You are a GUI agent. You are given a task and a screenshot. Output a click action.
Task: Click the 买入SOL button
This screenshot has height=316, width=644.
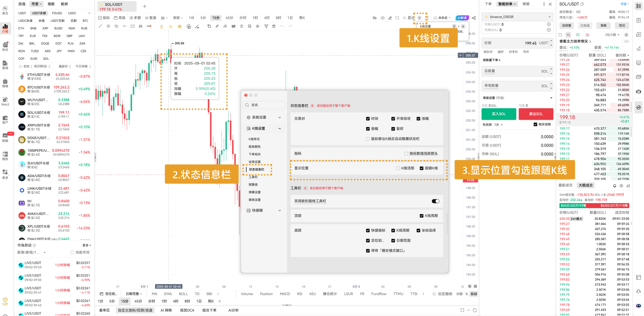click(x=499, y=114)
